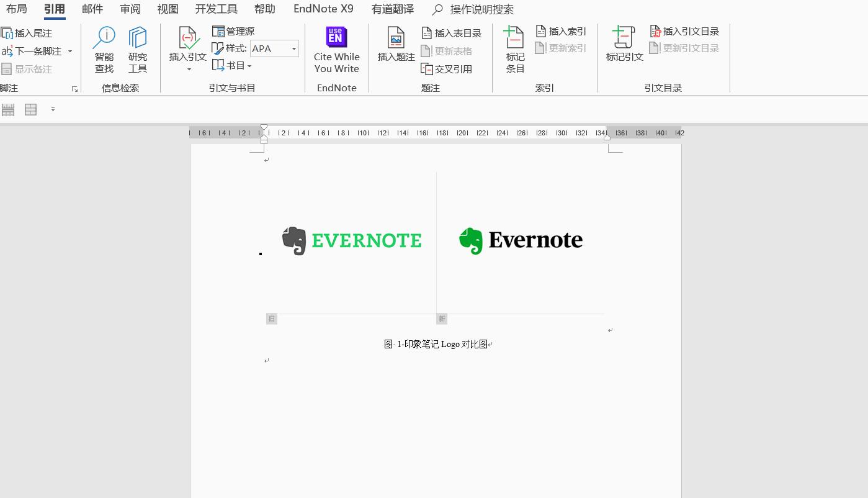The width and height of the screenshot is (868, 498).
Task: Click 管理源 to manage sources
Action: click(233, 31)
